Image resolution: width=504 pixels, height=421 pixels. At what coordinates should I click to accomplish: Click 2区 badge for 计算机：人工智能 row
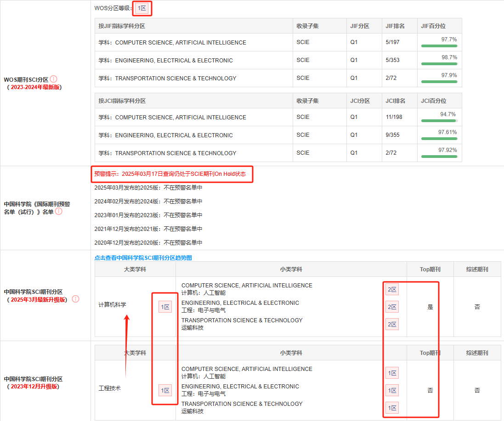click(392, 289)
